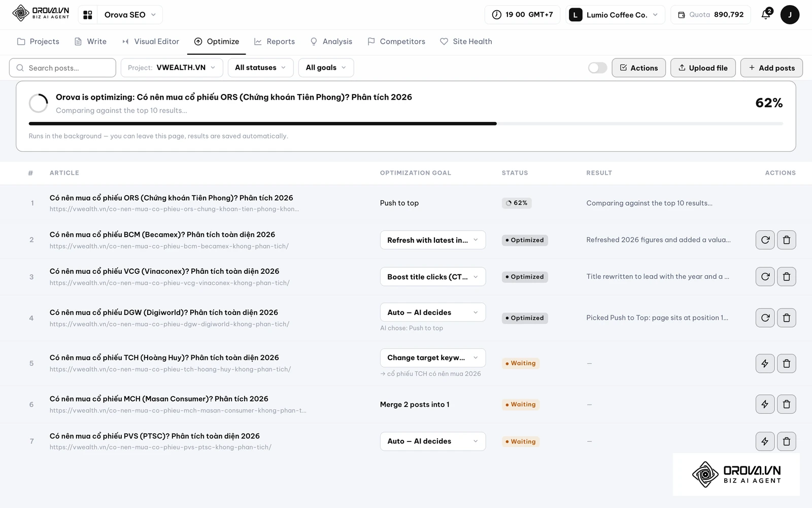Open the app grid switcher icon

[x=88, y=15]
